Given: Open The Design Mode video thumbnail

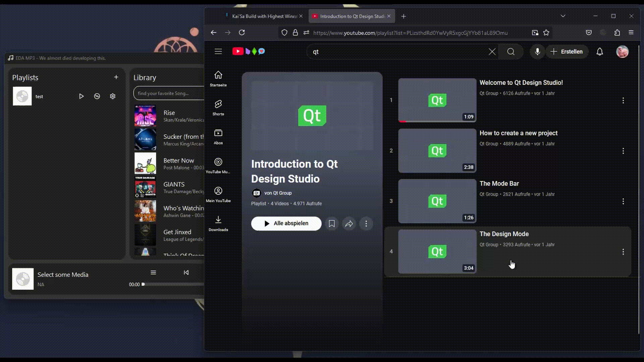Looking at the screenshot, I should coord(437,251).
